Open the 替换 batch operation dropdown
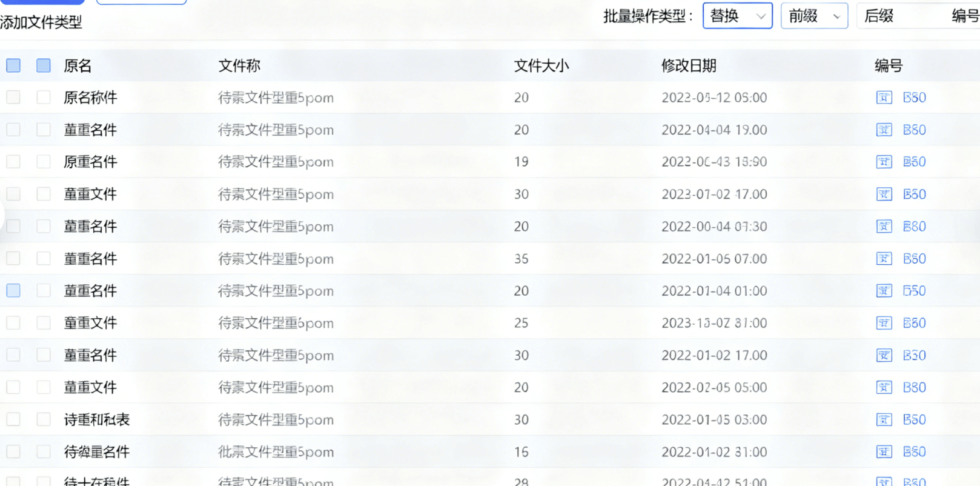 [737, 16]
